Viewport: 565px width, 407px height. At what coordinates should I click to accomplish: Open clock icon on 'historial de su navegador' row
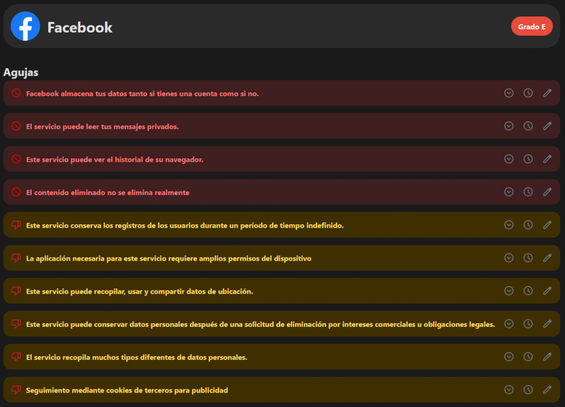[x=528, y=159]
